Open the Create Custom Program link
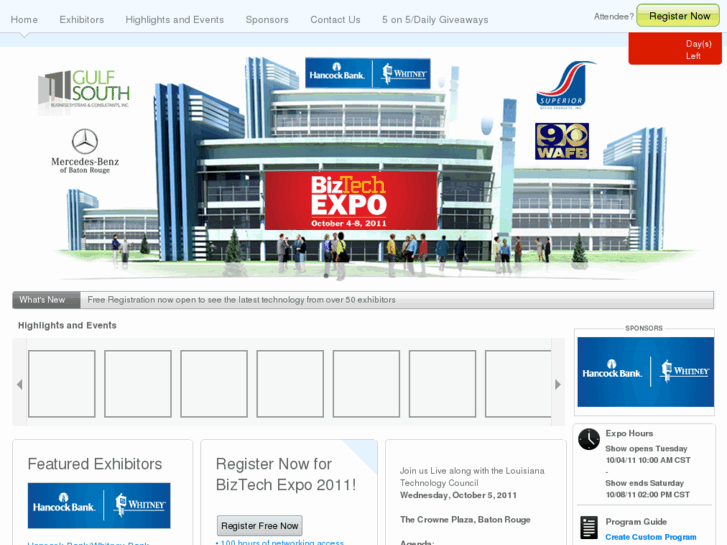 coord(650,537)
